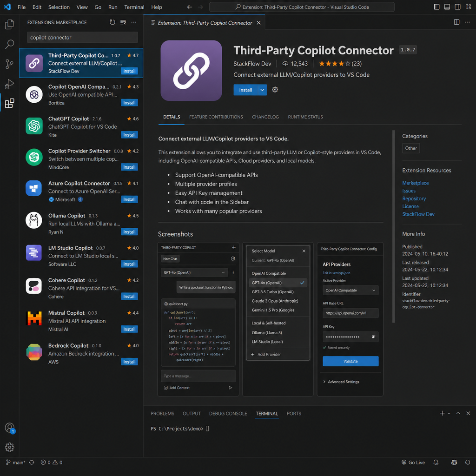Install ChatGPT Copilot extension from list
The image size is (476, 476).
(x=129, y=135)
